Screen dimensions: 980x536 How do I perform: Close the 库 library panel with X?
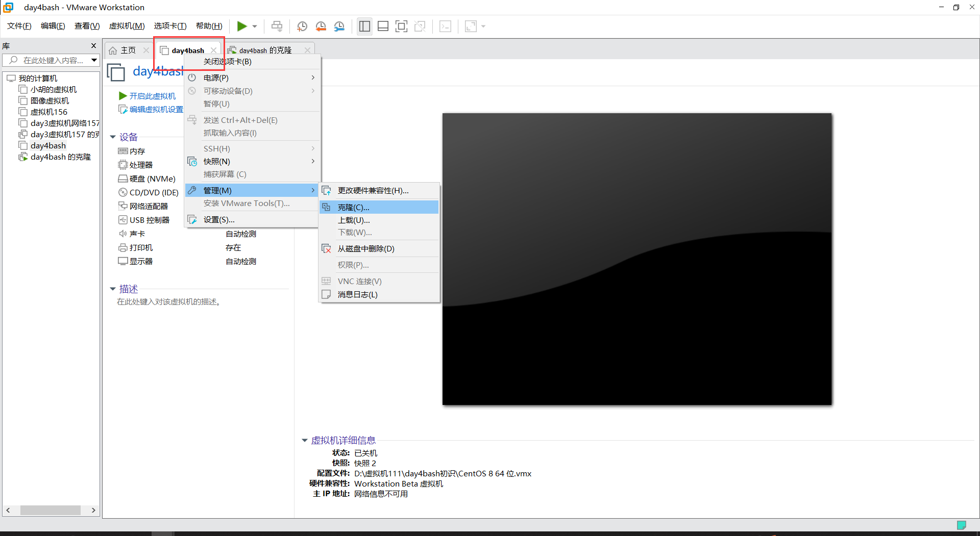[93, 46]
